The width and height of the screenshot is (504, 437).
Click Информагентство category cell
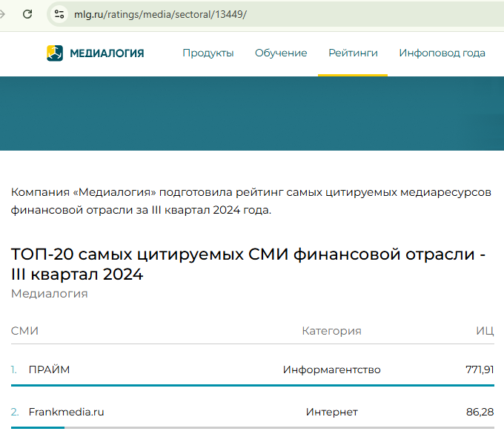pyautogui.click(x=332, y=369)
